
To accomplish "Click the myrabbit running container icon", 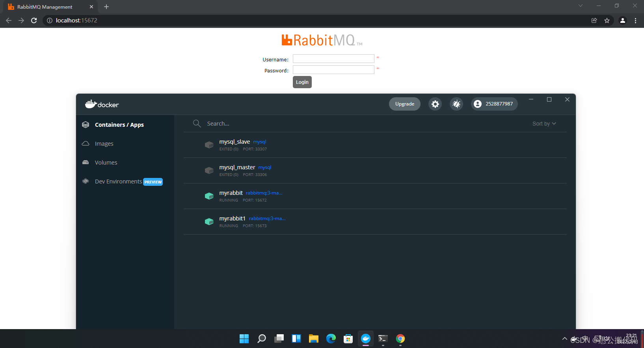I will point(209,196).
